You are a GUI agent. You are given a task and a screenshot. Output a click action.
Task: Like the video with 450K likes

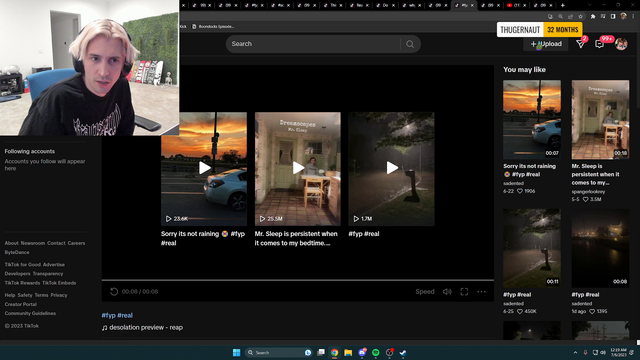pyautogui.click(x=520, y=311)
